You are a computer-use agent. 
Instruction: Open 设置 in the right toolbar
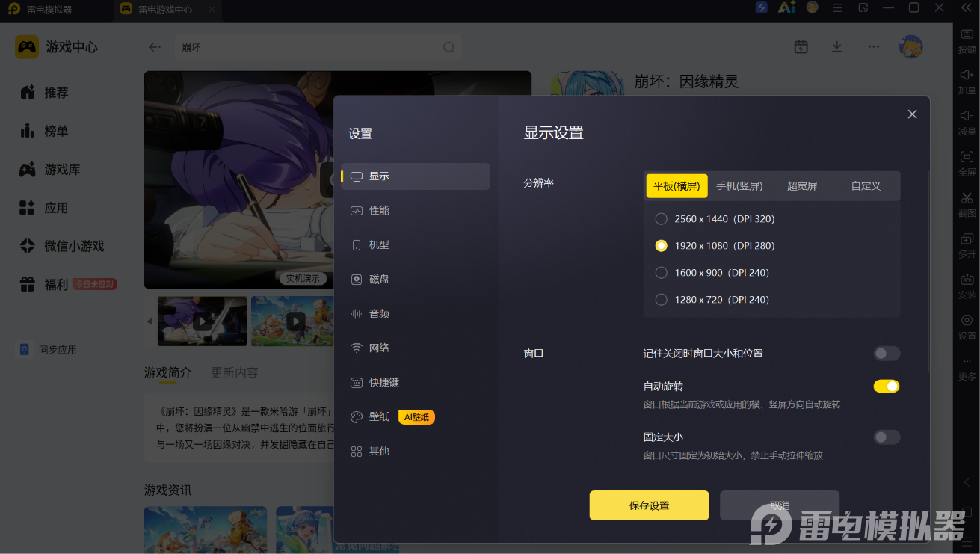[967, 327]
